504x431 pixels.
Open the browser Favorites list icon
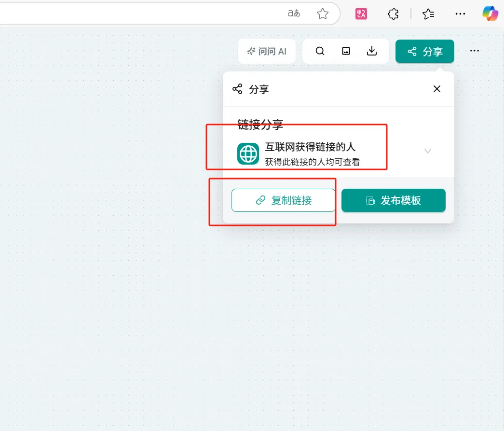(x=428, y=14)
